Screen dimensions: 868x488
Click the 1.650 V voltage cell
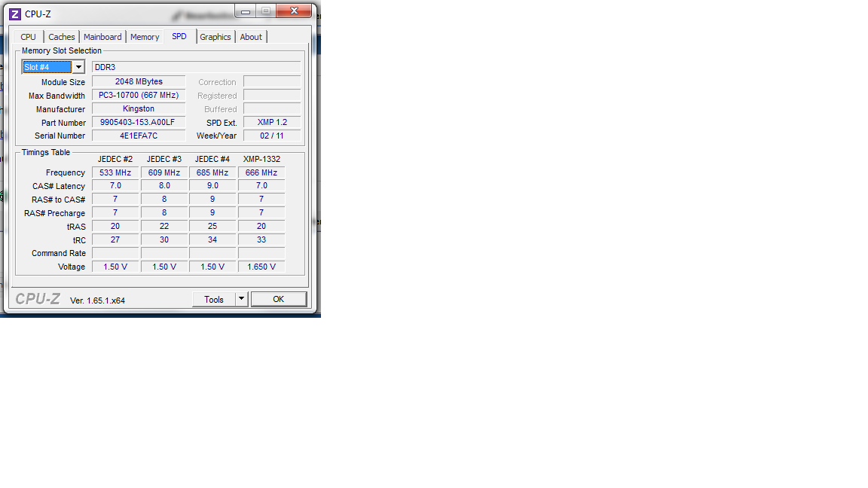261,267
